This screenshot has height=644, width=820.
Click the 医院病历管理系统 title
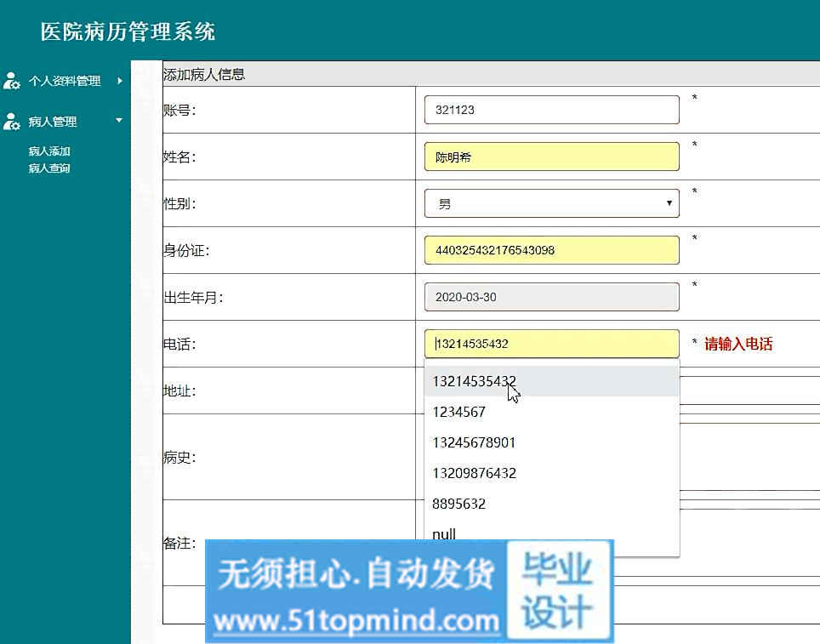pyautogui.click(x=128, y=32)
